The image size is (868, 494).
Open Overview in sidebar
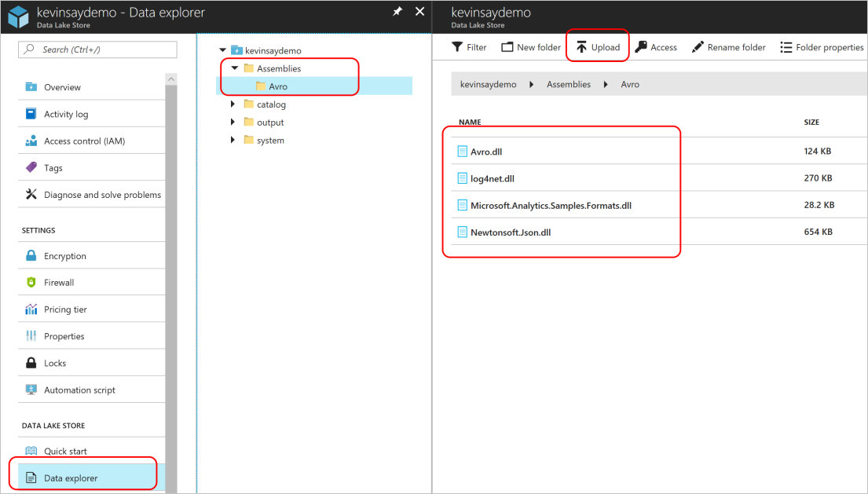92,87
